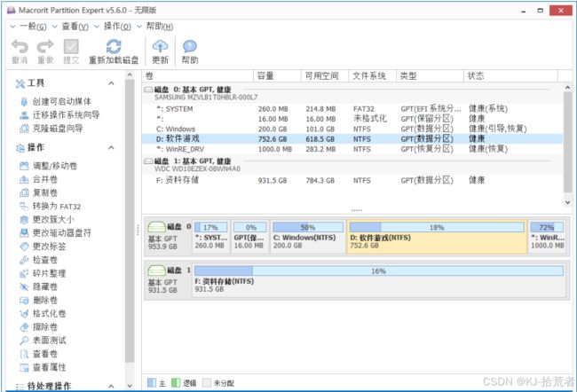Collapse the 待处理操作 section chevron

click(x=111, y=386)
